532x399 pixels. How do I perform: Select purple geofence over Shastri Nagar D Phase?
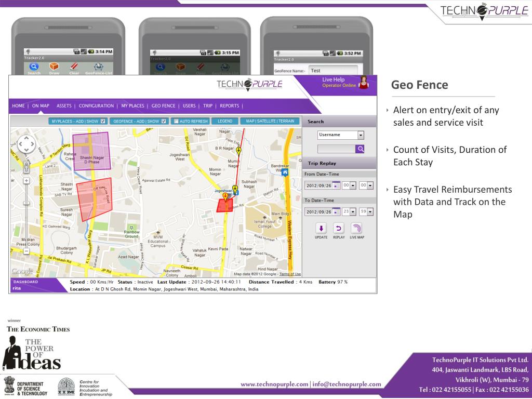[91, 151]
